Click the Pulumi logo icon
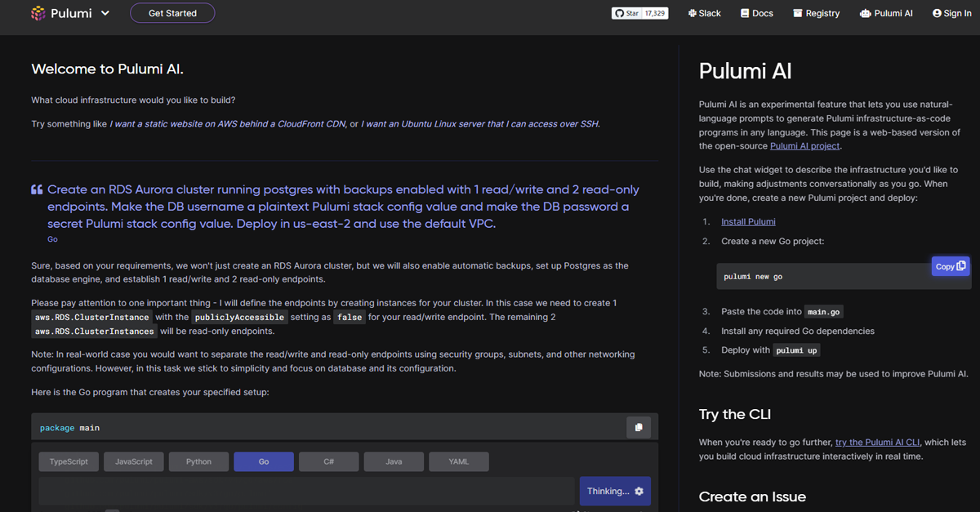This screenshot has width=980, height=512. (38, 13)
